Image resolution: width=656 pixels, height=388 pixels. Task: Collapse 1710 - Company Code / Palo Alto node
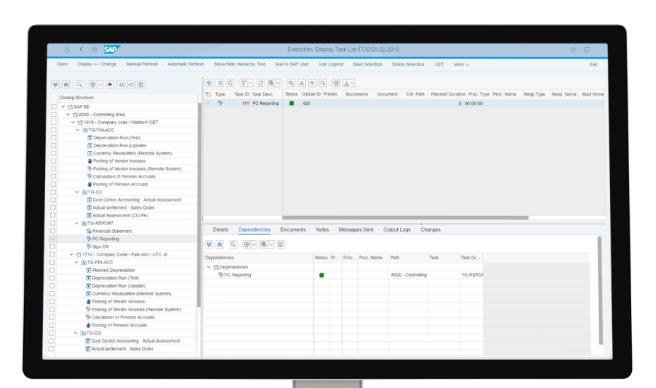(72, 254)
